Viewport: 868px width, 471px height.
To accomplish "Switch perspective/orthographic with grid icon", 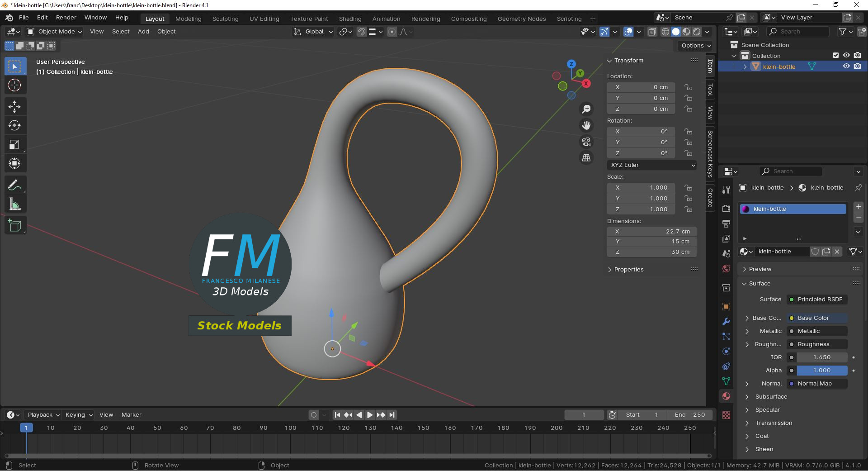I will click(586, 158).
